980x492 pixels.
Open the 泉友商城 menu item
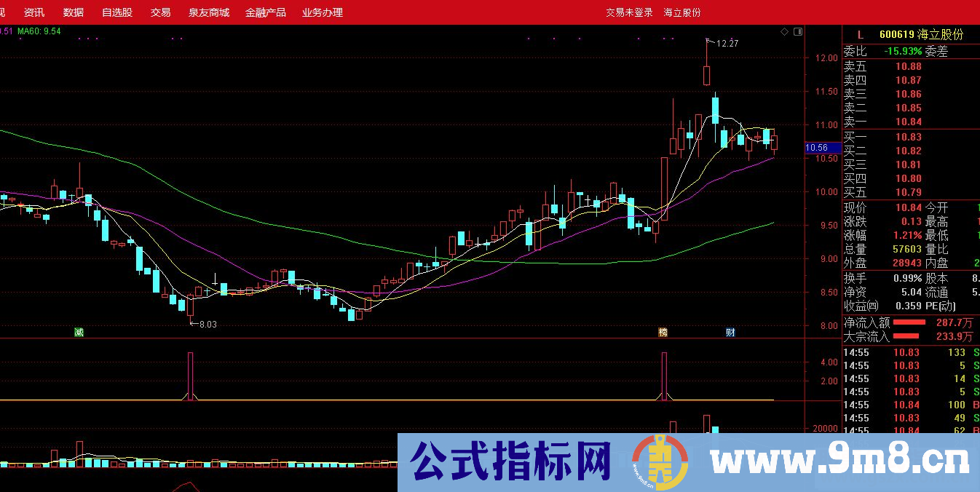tap(209, 12)
